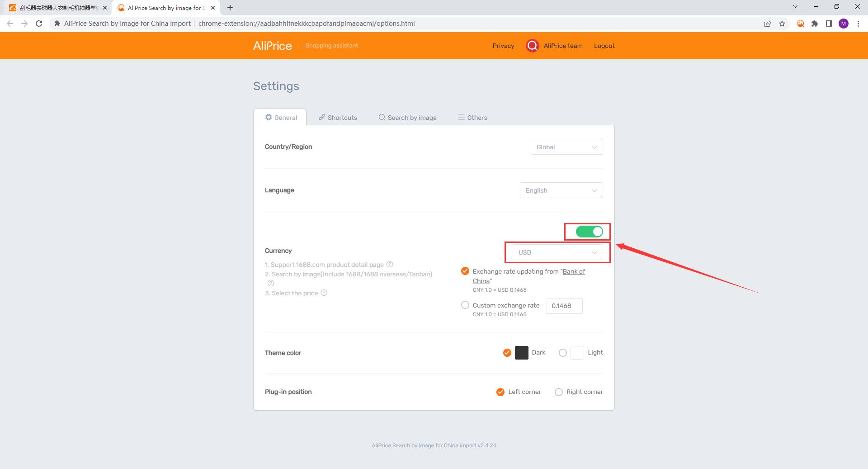The image size is (868, 469).
Task: Click the link icon on Shortcuts tab
Action: (x=322, y=117)
